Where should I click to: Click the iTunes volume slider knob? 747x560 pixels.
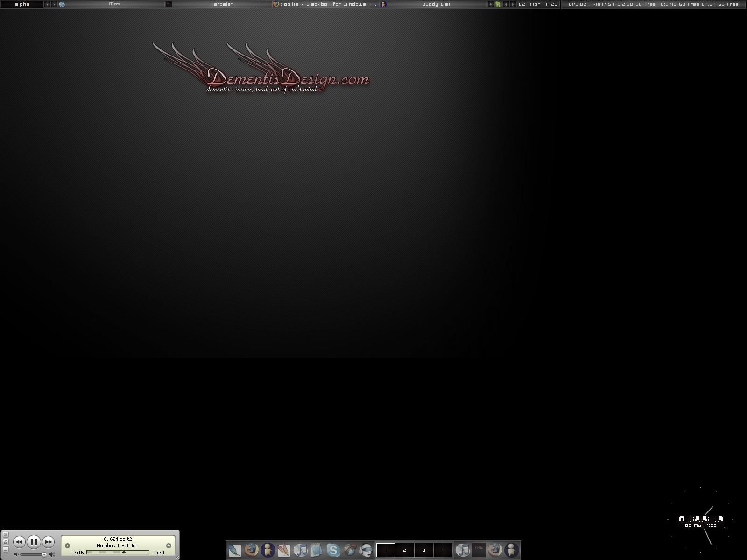44,554
